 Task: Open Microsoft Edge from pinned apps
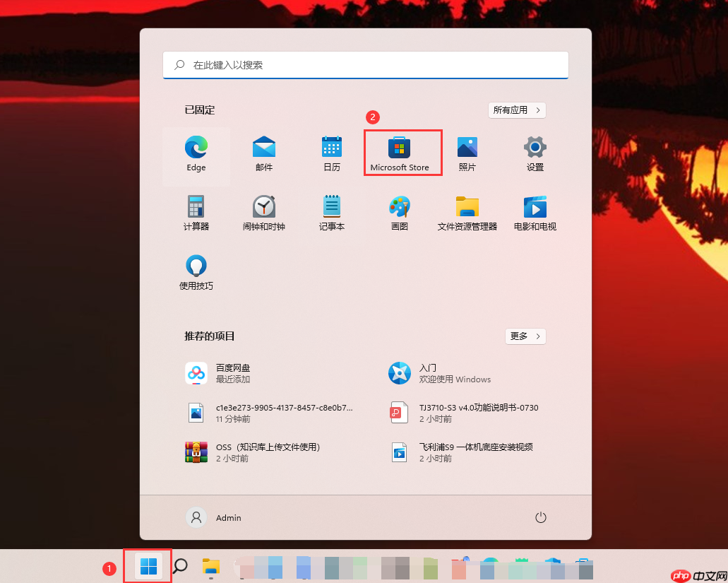(x=196, y=153)
